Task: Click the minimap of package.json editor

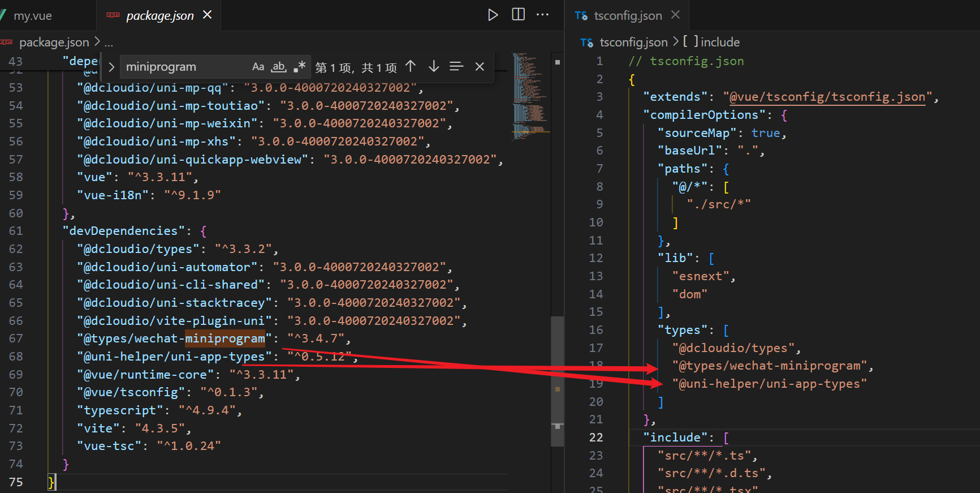Action: (530, 96)
